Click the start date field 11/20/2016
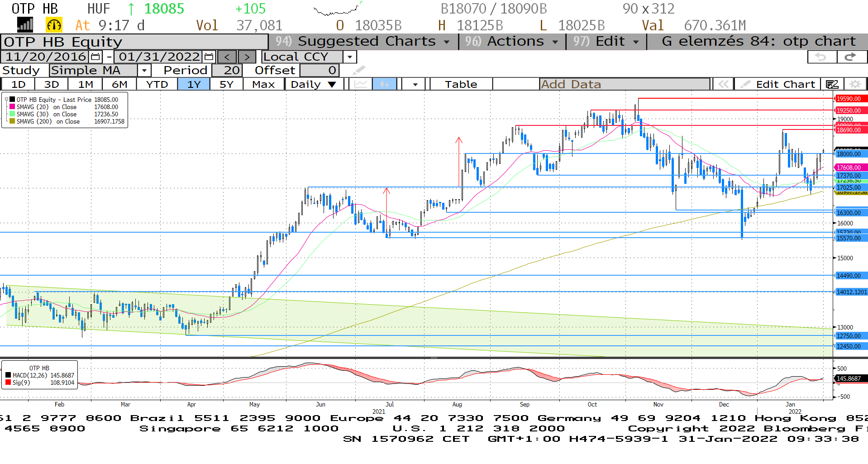This screenshot has width=868, height=464. tap(46, 57)
